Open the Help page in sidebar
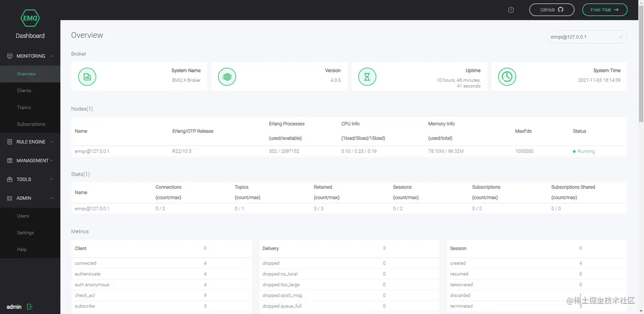This screenshot has width=644, height=314. click(30, 249)
